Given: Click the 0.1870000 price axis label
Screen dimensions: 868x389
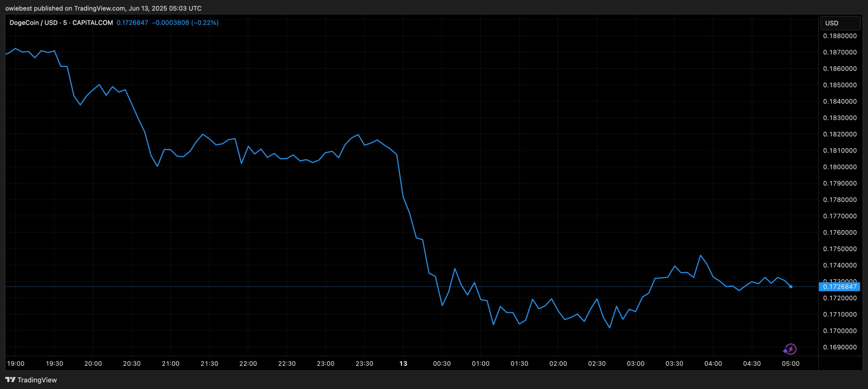Looking at the screenshot, I should click(840, 52).
